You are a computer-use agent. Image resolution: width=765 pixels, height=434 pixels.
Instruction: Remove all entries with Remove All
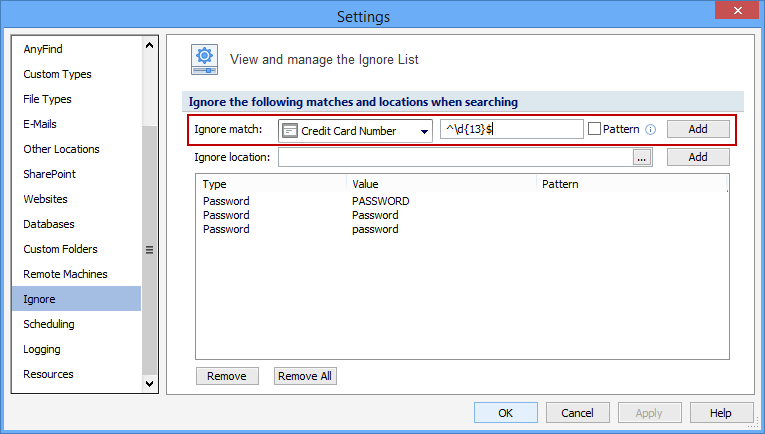306,376
